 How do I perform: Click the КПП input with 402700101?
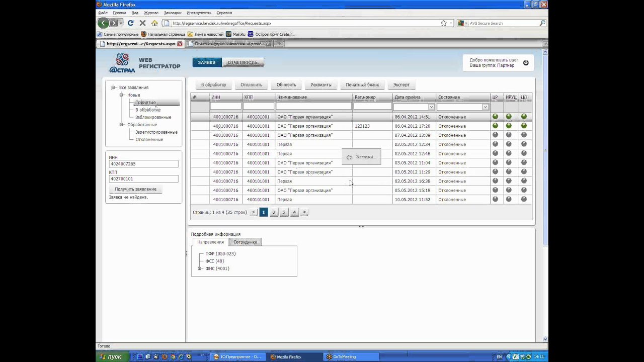(143, 178)
